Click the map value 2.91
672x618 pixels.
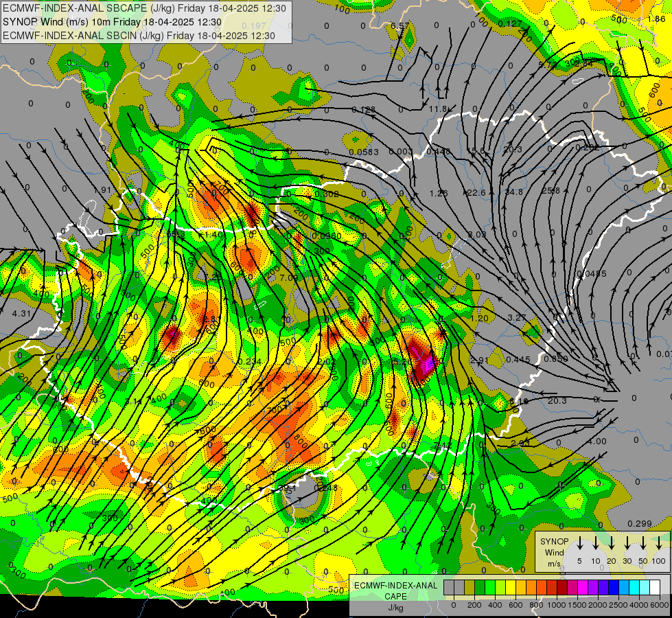coord(479,360)
